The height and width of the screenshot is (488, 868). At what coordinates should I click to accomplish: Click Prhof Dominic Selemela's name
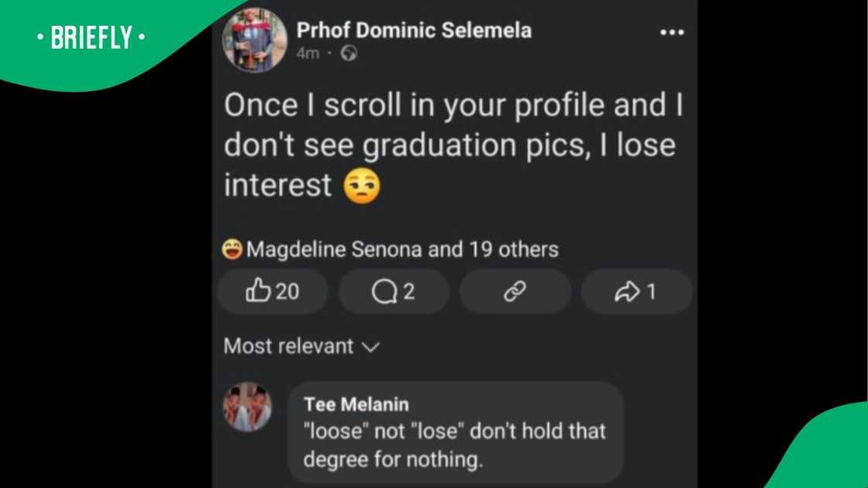coord(414,30)
